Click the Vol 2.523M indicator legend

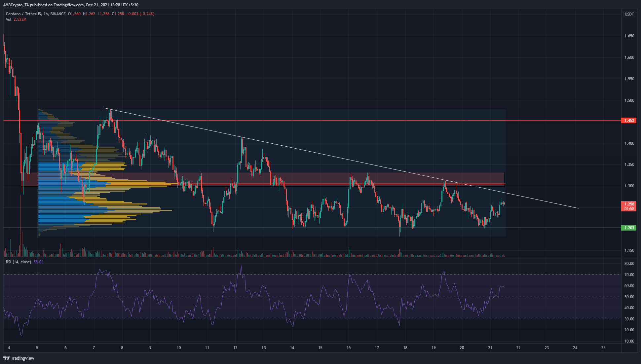click(16, 19)
